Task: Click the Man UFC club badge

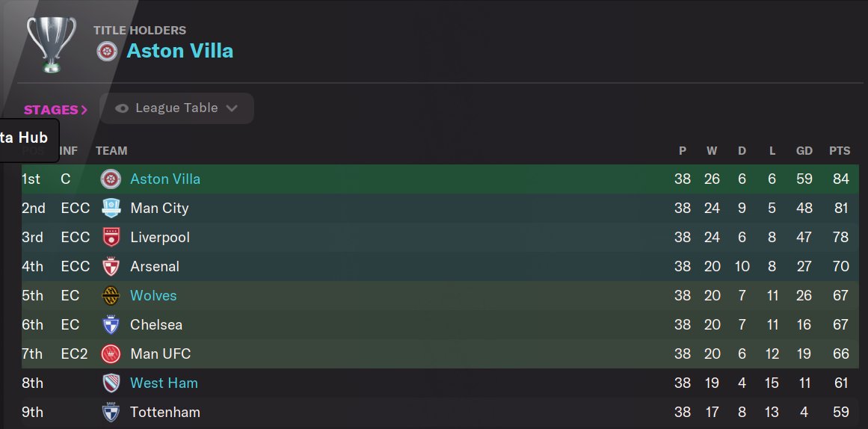Action: point(111,354)
